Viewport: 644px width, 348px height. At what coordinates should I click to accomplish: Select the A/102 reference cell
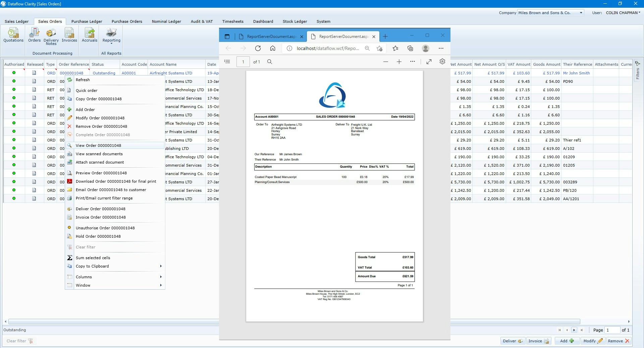point(577,149)
